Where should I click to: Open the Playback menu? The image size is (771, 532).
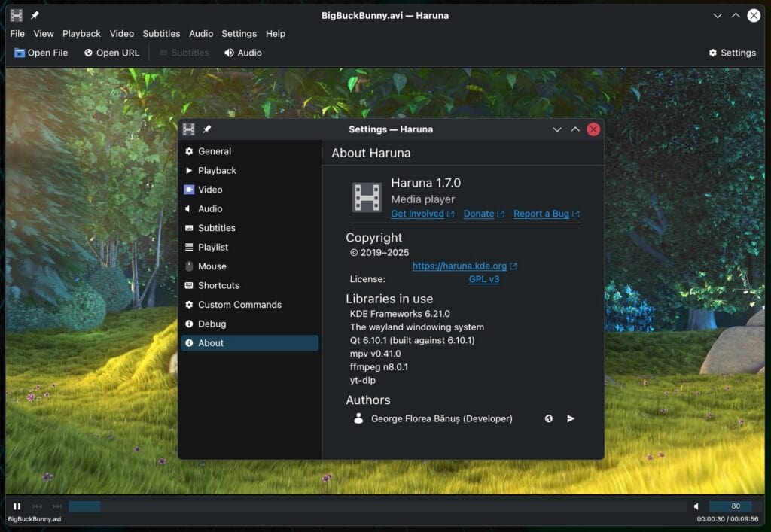pyautogui.click(x=81, y=33)
